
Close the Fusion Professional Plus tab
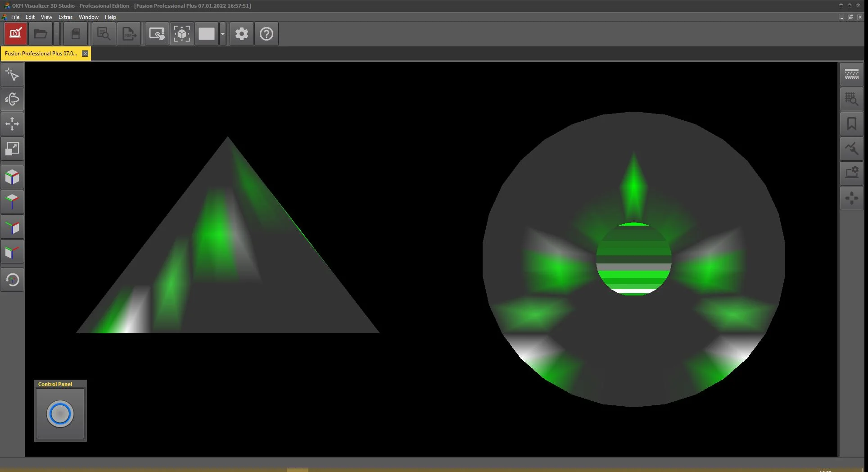(85, 54)
